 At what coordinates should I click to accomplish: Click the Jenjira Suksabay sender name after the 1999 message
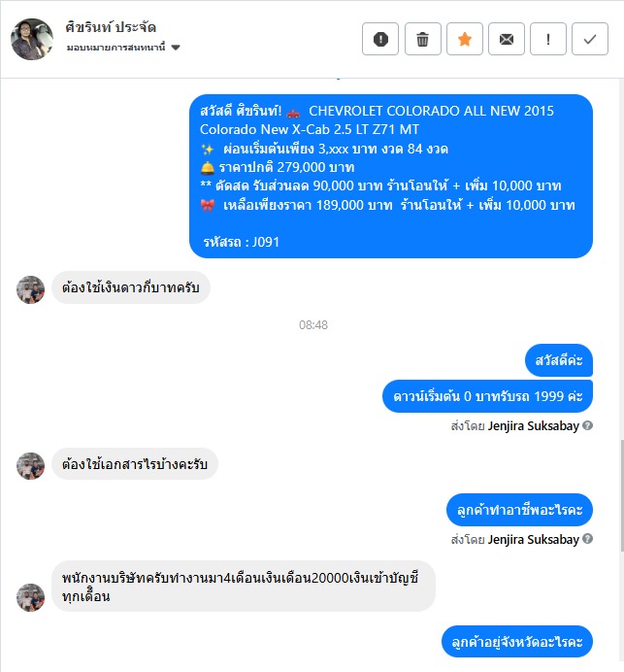click(x=533, y=426)
